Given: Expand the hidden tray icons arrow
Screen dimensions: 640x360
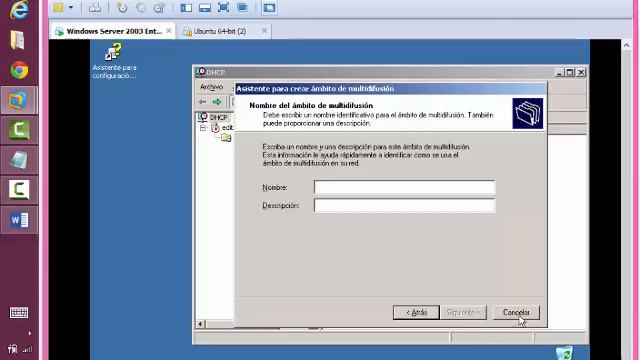Looking at the screenshot, I should [x=29, y=333].
